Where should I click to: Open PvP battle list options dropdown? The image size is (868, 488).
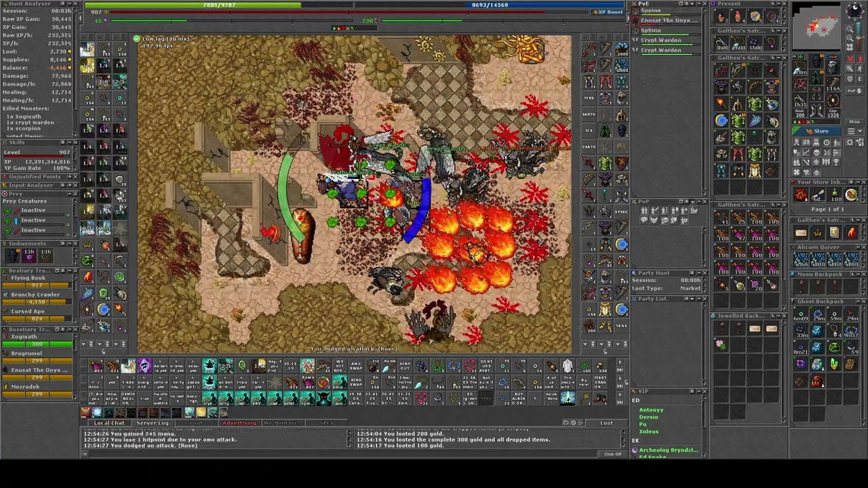[692, 202]
